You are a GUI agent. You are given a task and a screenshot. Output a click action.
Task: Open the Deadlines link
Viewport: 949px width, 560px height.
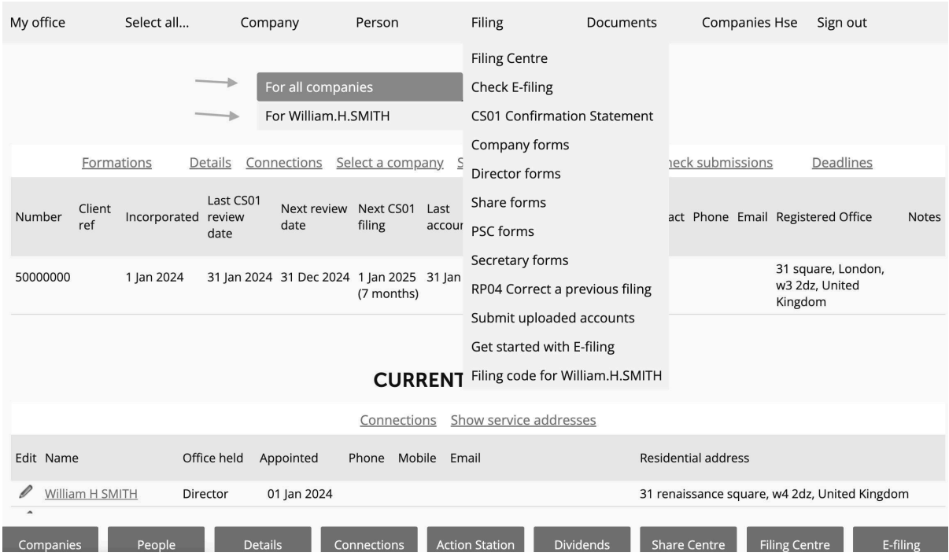pos(842,163)
